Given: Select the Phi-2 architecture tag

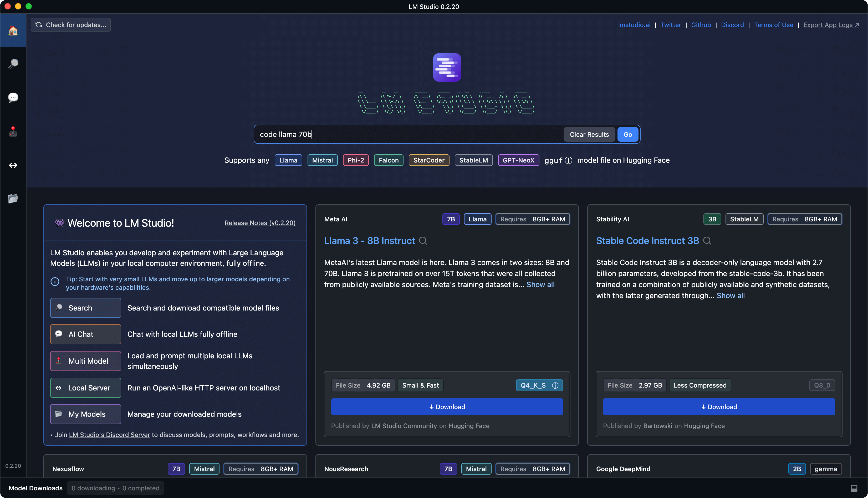Looking at the screenshot, I should [356, 160].
